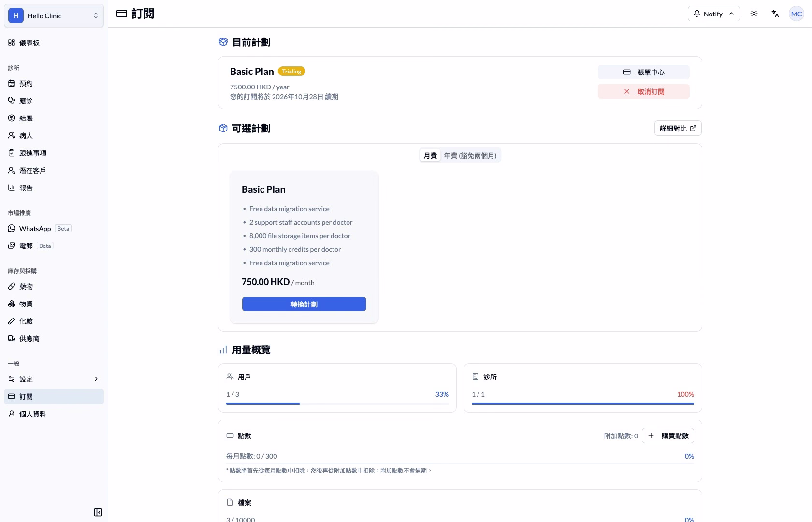Click the WhatsApp icon in sidebar
Viewport: 812px width, 522px height.
(12, 228)
